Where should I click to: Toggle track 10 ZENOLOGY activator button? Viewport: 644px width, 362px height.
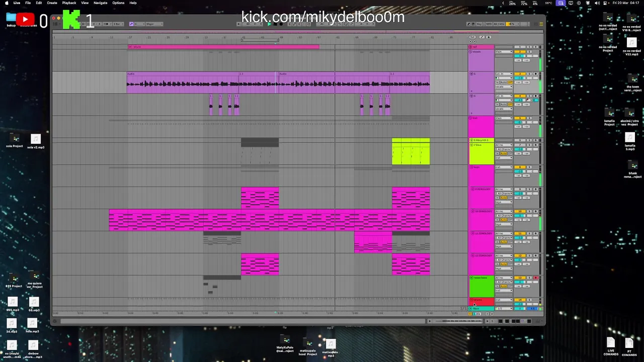tap(520, 211)
